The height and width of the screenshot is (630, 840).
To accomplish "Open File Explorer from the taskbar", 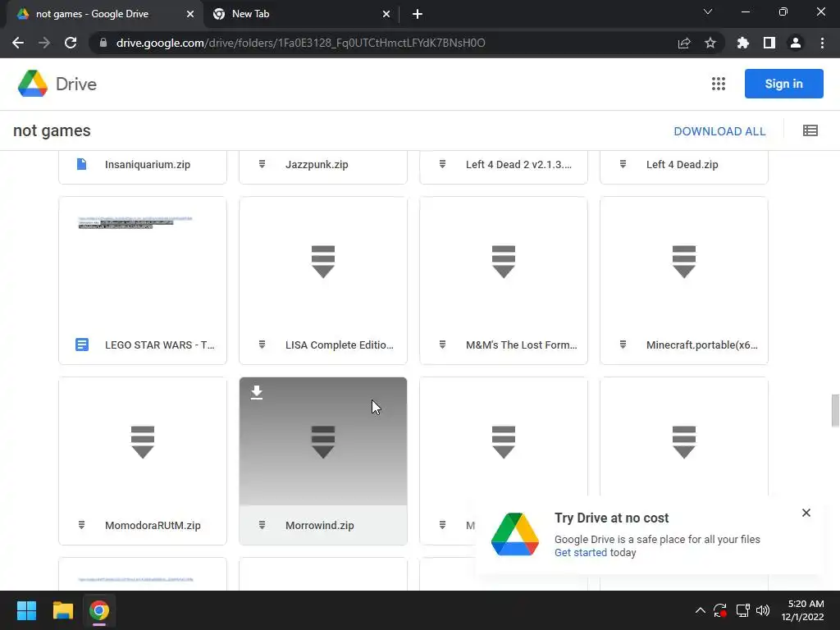I will click(62, 610).
